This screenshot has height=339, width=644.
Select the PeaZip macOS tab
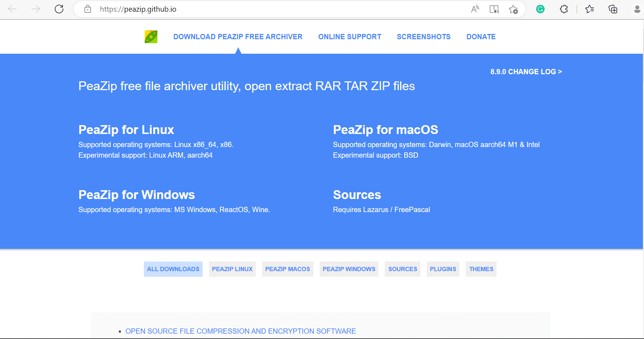tap(288, 269)
